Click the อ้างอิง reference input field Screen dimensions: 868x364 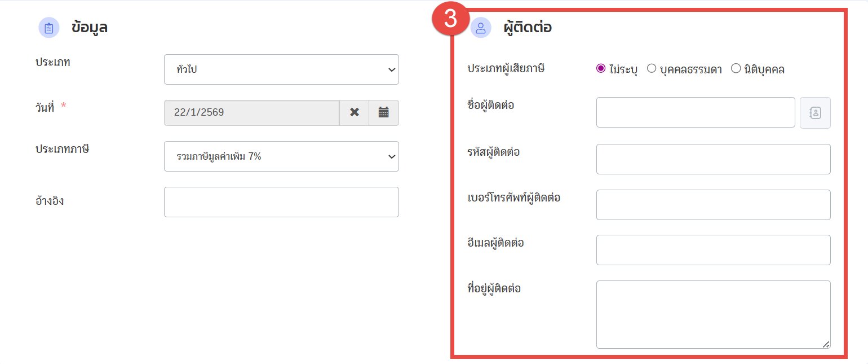click(x=281, y=202)
